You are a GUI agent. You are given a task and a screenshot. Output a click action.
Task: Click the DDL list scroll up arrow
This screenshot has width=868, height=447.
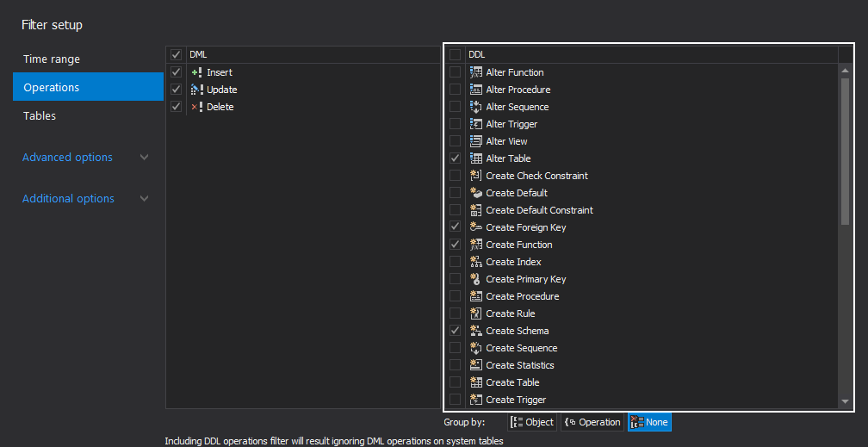click(845, 71)
